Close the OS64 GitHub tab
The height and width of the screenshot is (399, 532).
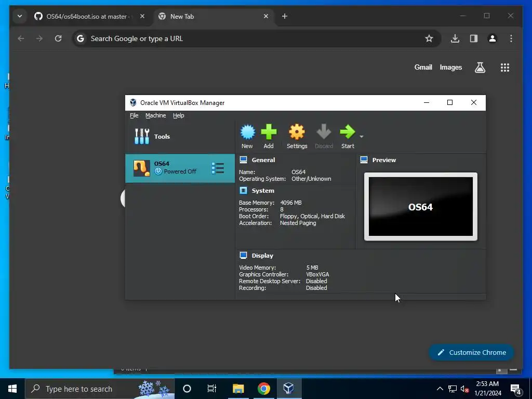point(142,16)
